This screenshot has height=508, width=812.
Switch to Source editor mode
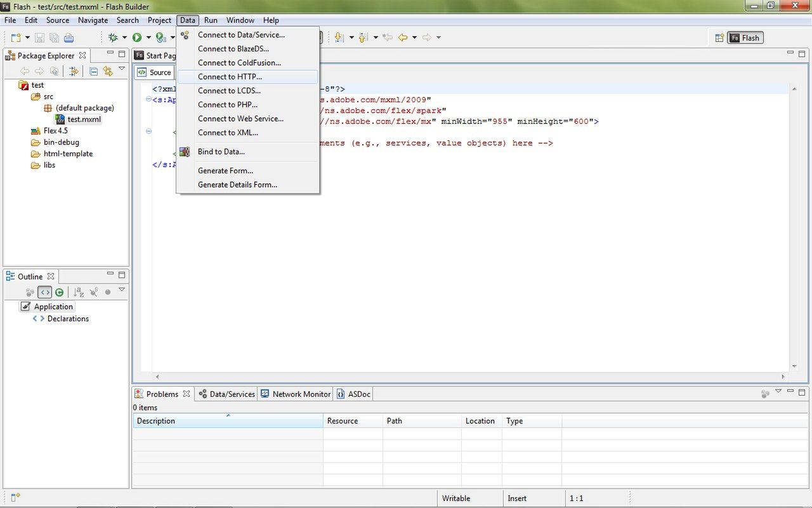coord(154,72)
